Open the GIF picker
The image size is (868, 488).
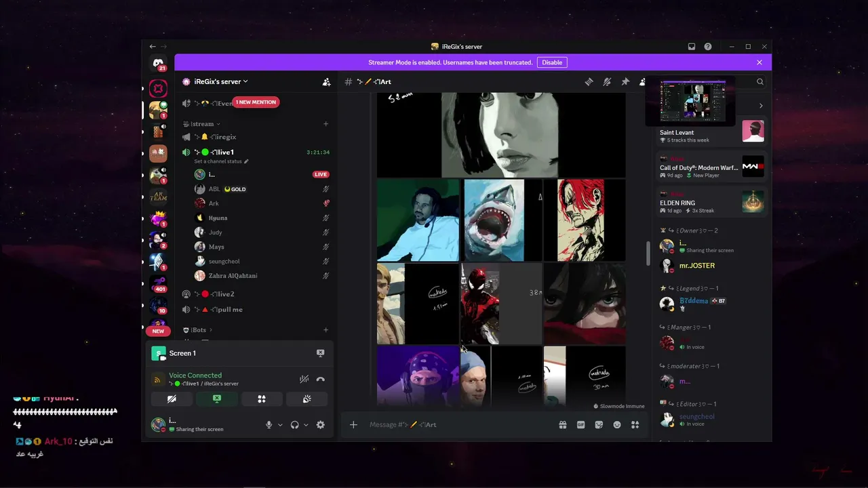pyautogui.click(x=581, y=425)
